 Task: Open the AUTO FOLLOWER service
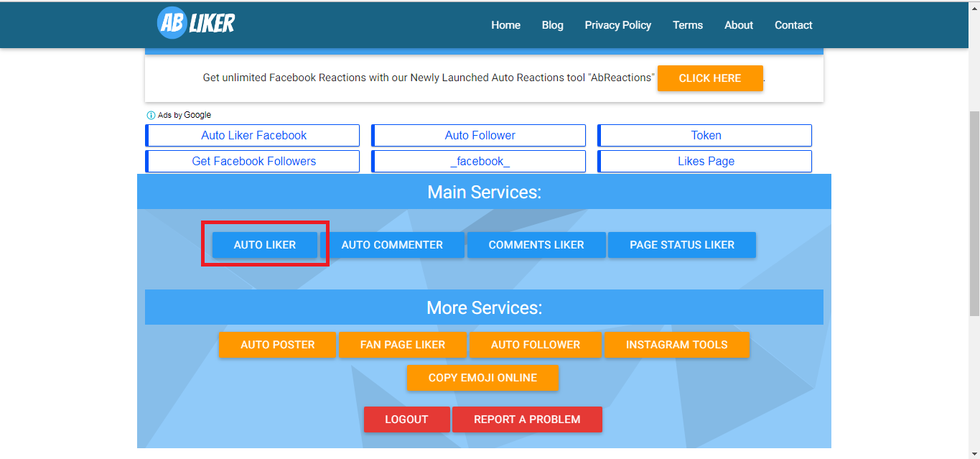click(535, 345)
